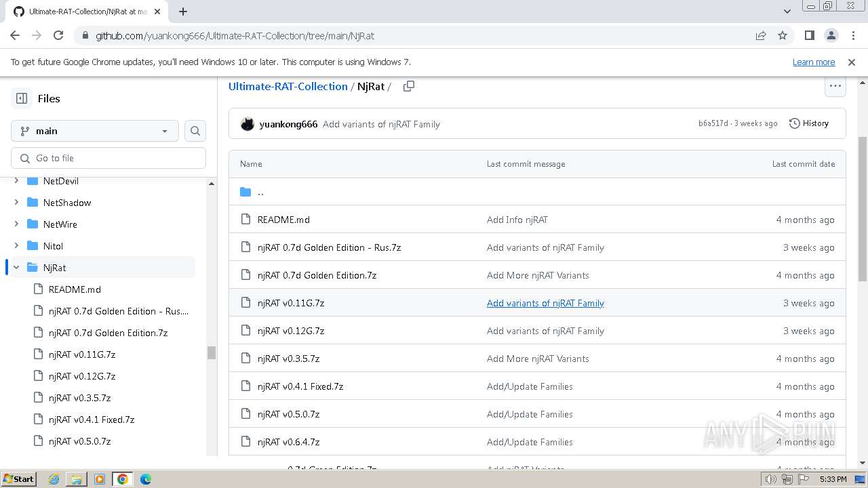Open Windows Explorer taskbar icon
This screenshot has height=488, width=868.
pos(77,479)
